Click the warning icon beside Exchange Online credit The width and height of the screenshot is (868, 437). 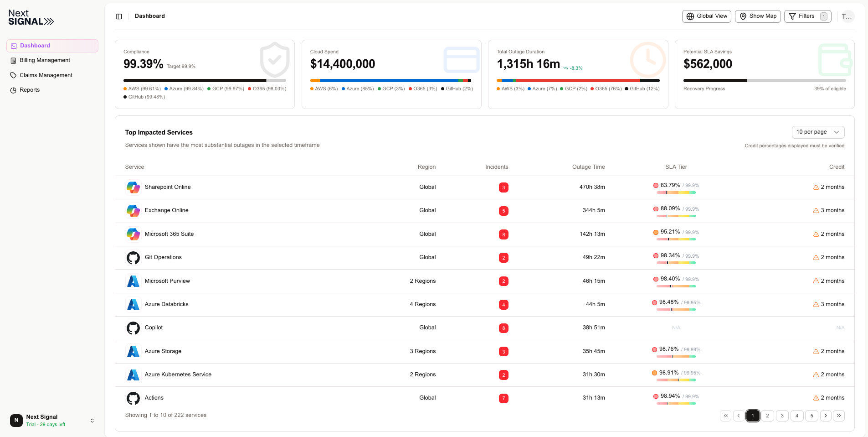816,211
